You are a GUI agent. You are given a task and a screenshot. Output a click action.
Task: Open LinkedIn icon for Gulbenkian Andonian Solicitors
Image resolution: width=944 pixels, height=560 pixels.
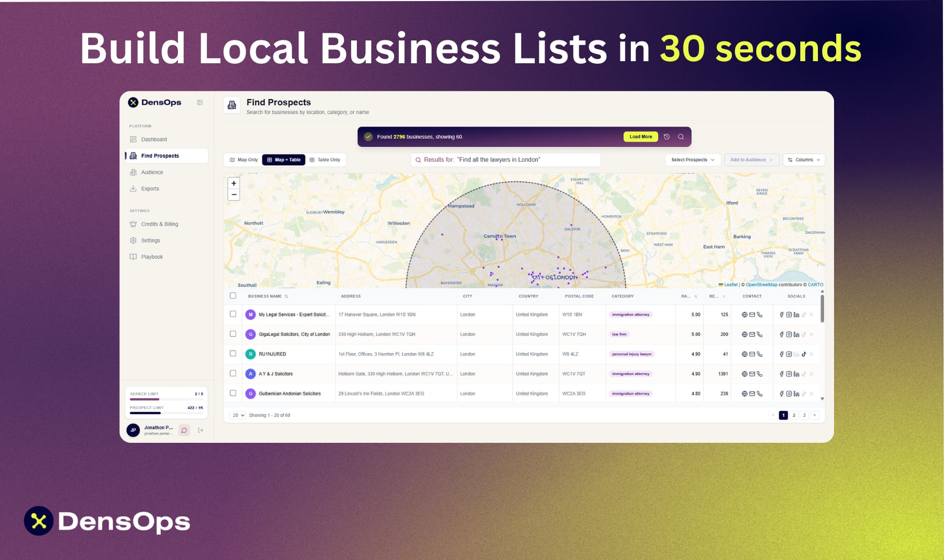pos(796,394)
